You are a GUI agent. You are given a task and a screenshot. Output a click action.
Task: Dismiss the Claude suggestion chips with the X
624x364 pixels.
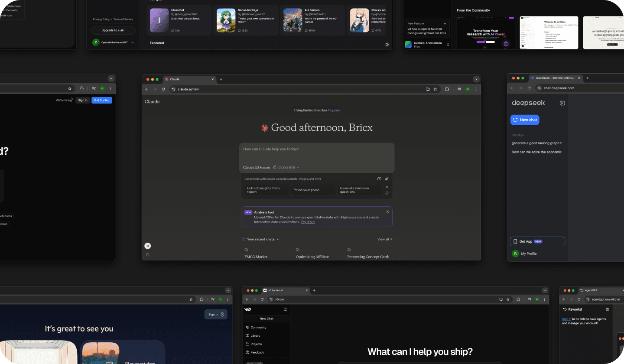click(x=387, y=187)
